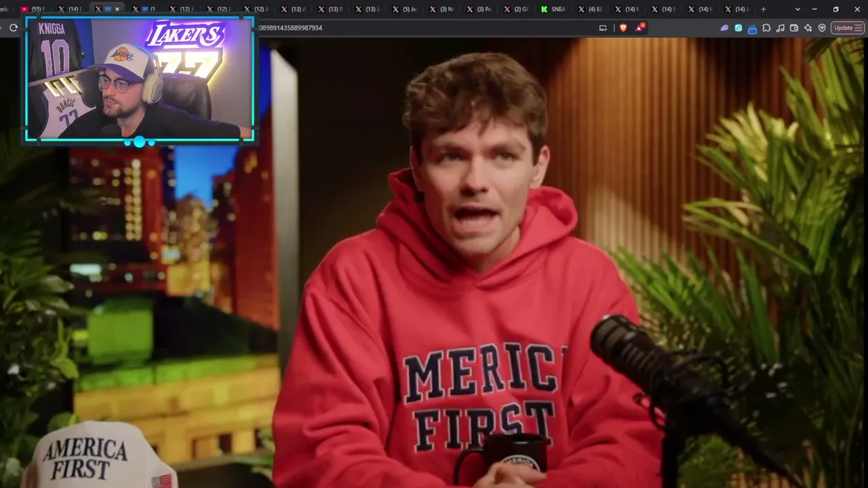Open the teal square extension icon
868x488 pixels.
tap(738, 28)
